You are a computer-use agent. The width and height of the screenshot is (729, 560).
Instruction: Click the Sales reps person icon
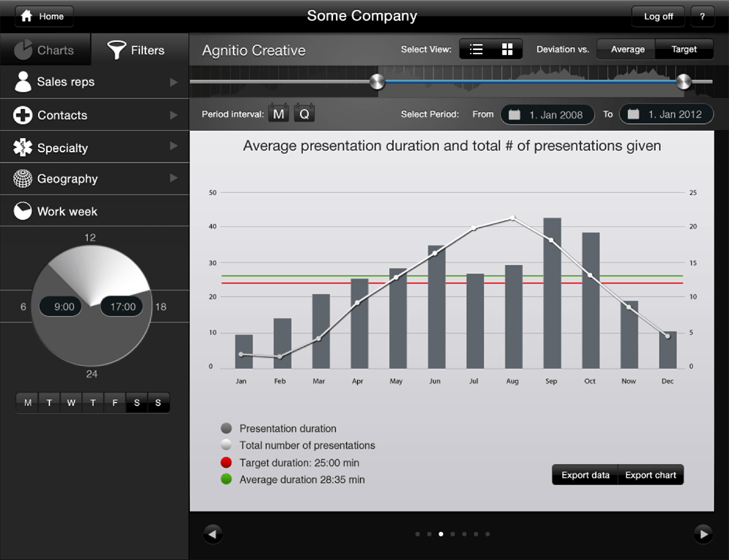22,82
